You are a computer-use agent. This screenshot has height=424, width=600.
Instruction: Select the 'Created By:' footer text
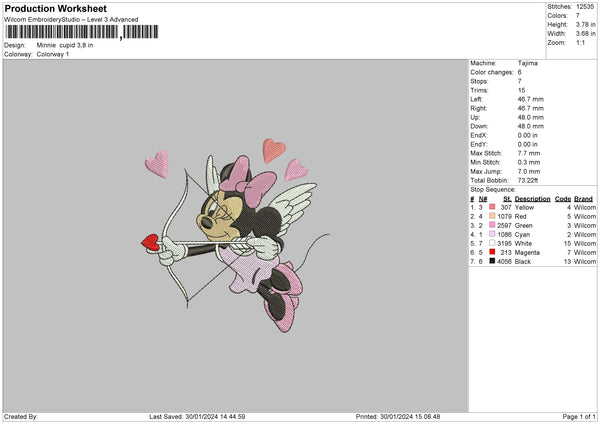point(21,416)
